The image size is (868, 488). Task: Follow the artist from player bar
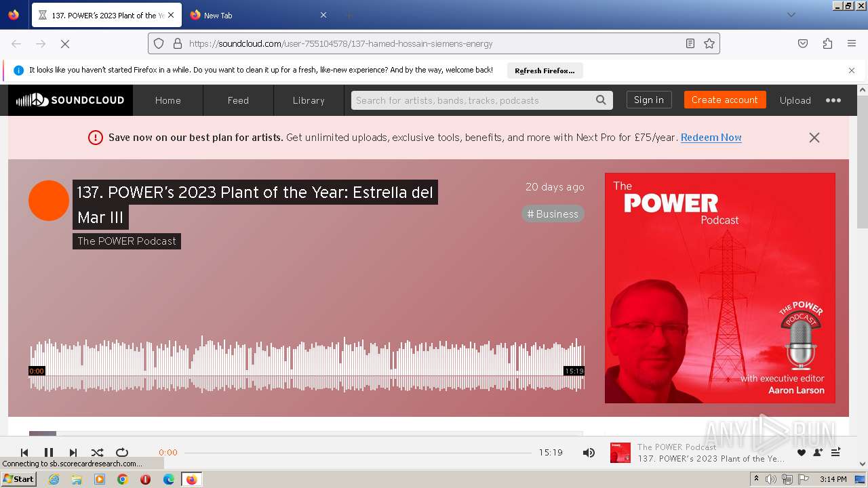click(x=818, y=452)
